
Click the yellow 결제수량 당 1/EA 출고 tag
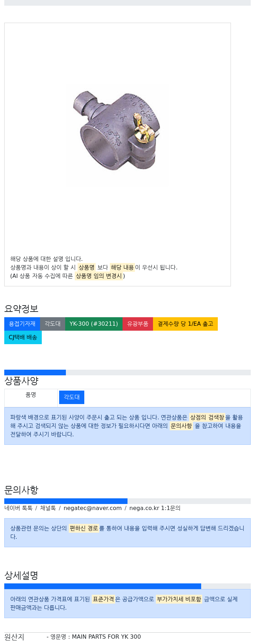click(185, 324)
